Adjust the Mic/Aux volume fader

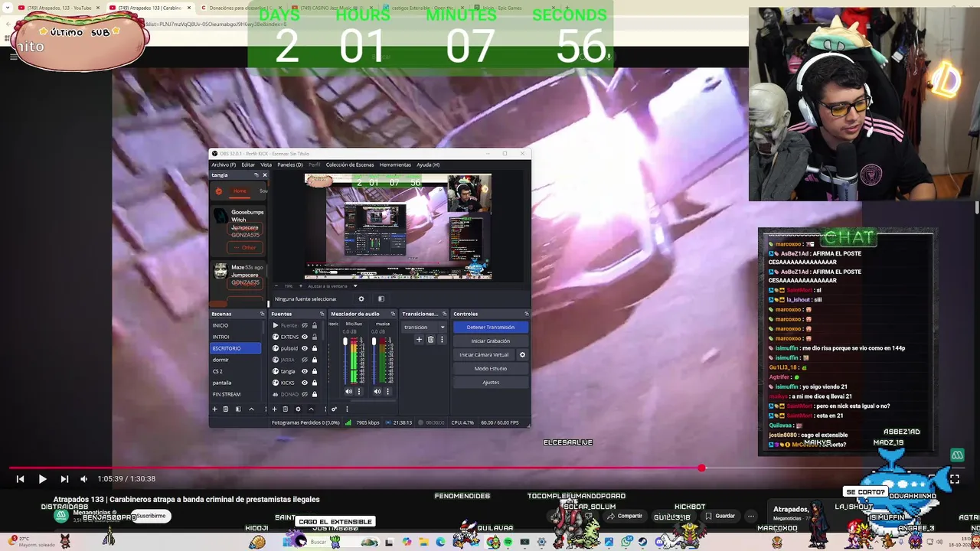click(345, 342)
